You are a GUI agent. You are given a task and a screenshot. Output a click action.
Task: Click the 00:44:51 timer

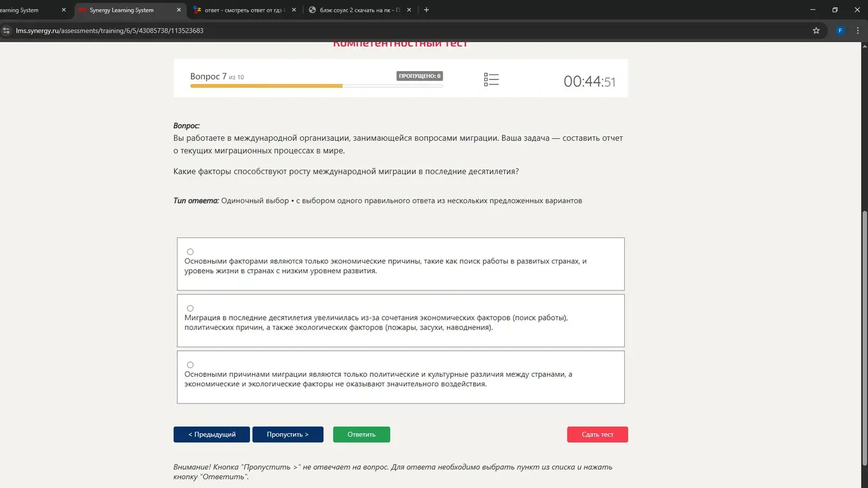click(589, 81)
